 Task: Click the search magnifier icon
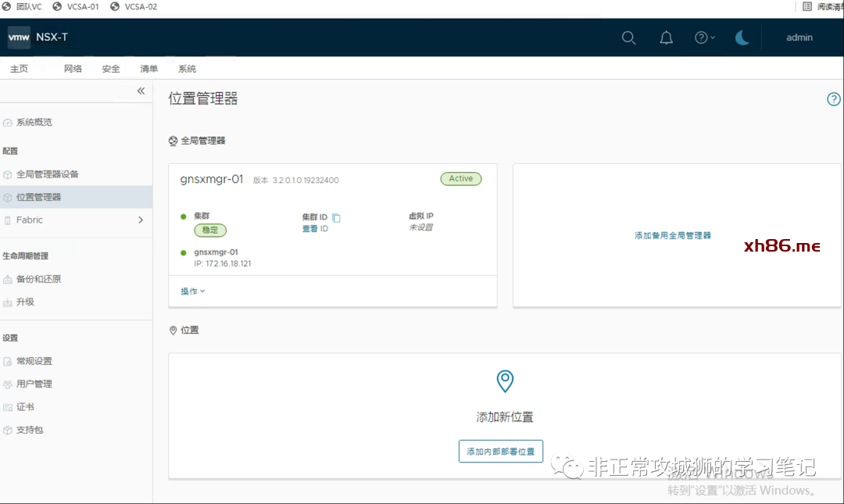628,38
